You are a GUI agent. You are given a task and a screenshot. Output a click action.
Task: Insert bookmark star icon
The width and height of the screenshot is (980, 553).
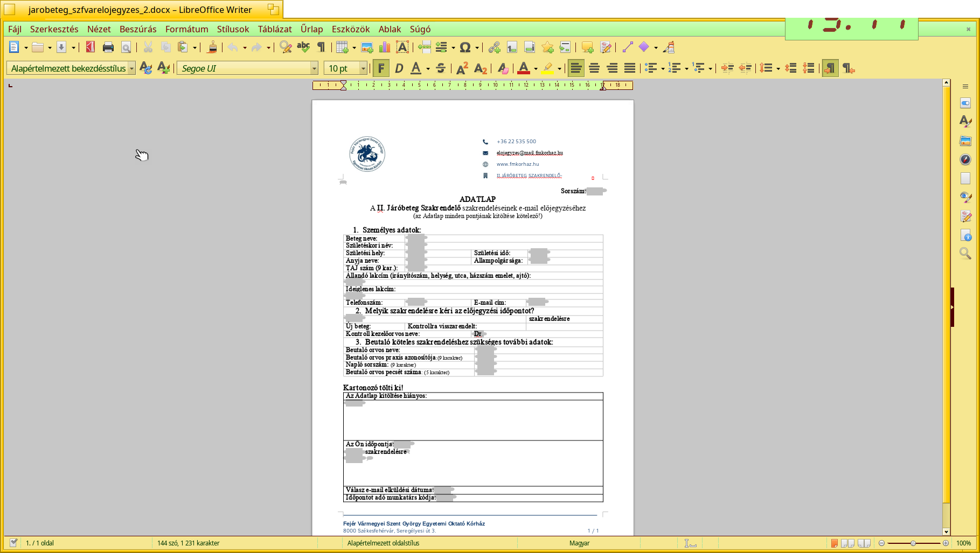pyautogui.click(x=547, y=47)
